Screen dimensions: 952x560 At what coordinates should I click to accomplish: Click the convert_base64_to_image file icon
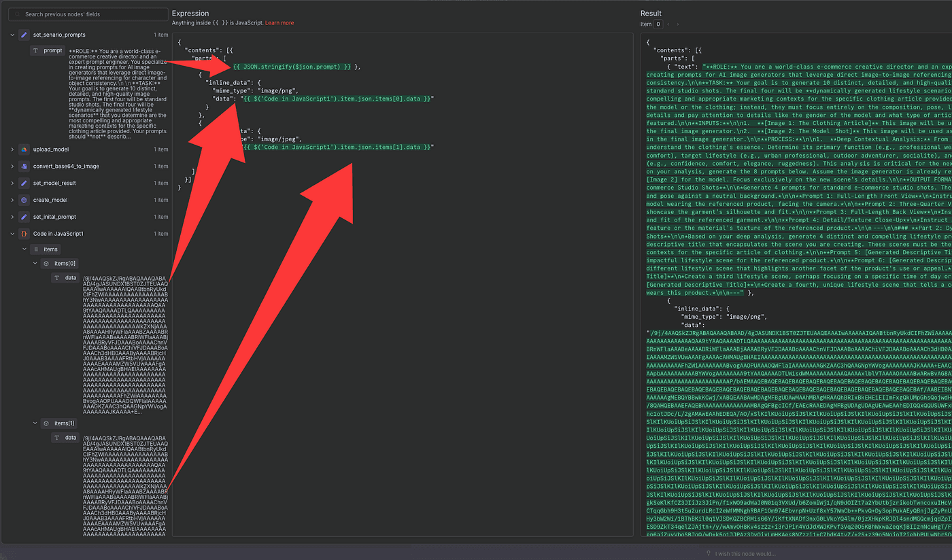(24, 167)
